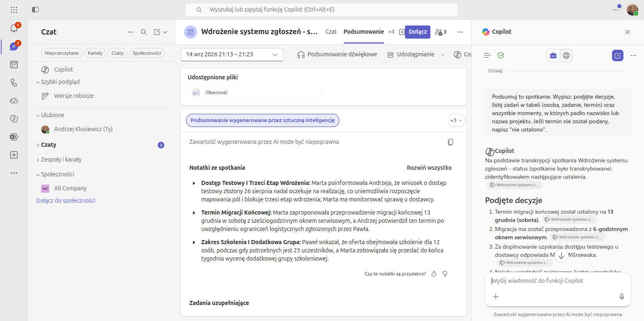Open participants icon showing 3
The width and height of the screenshot is (644, 321).
[441, 32]
